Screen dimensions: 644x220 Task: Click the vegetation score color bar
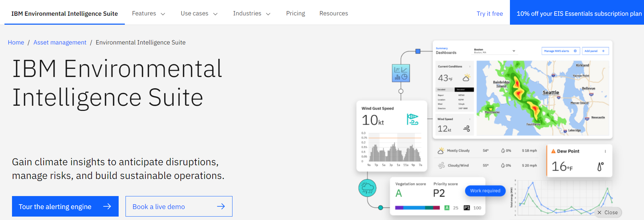[417, 208]
